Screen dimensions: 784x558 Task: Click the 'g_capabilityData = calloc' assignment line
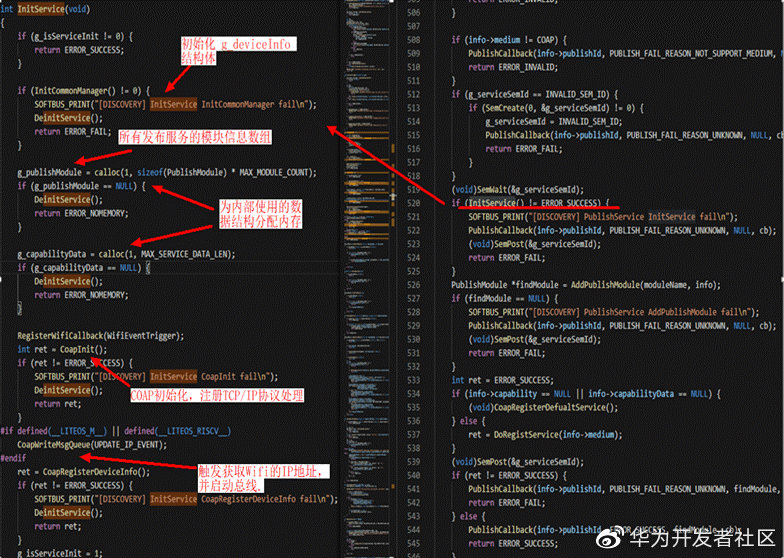[126, 254]
